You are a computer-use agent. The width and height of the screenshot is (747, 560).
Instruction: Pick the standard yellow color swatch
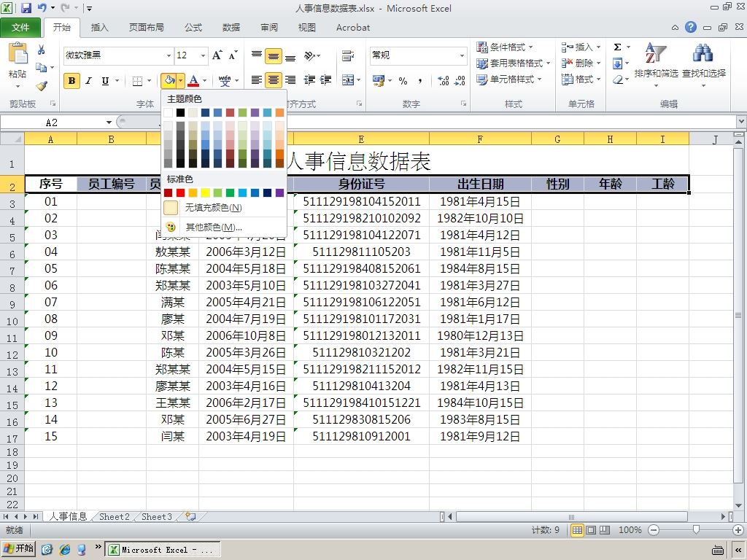point(205,192)
